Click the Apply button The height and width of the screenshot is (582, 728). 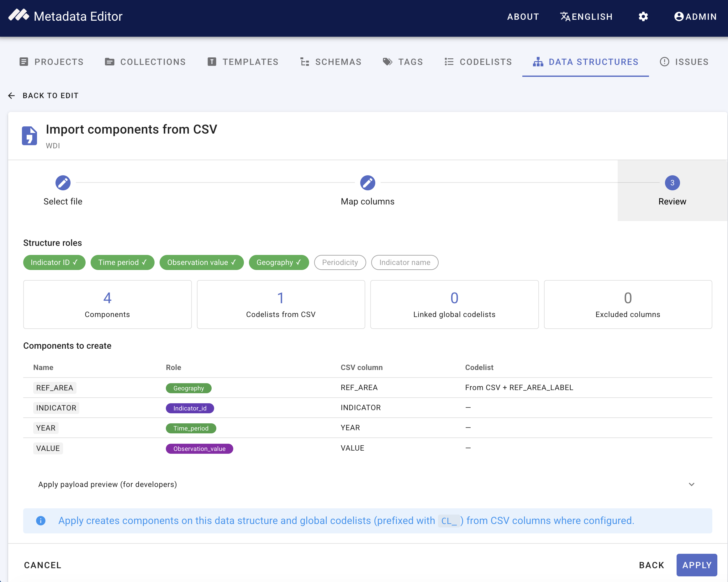click(697, 565)
